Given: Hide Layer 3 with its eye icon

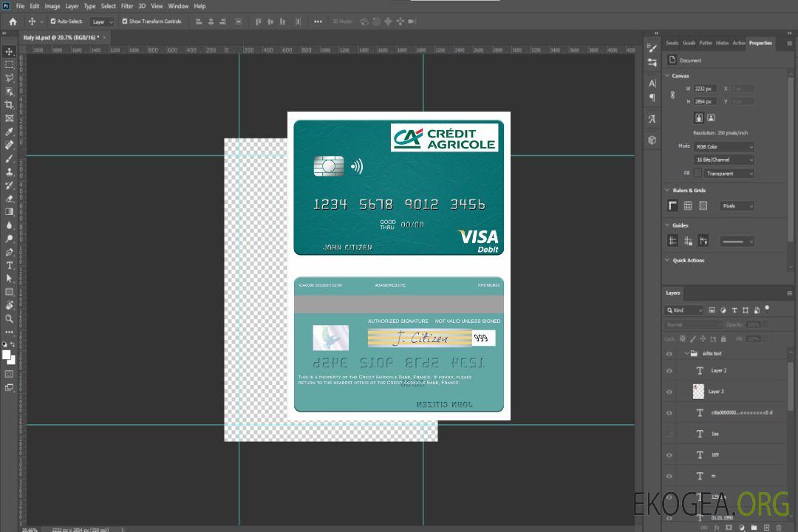Looking at the screenshot, I should click(669, 392).
